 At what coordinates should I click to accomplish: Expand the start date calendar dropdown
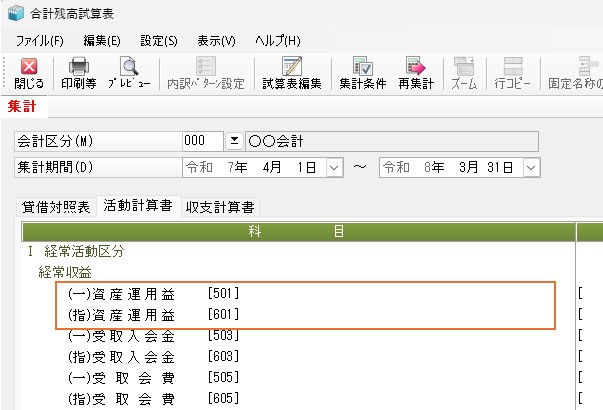click(x=334, y=167)
